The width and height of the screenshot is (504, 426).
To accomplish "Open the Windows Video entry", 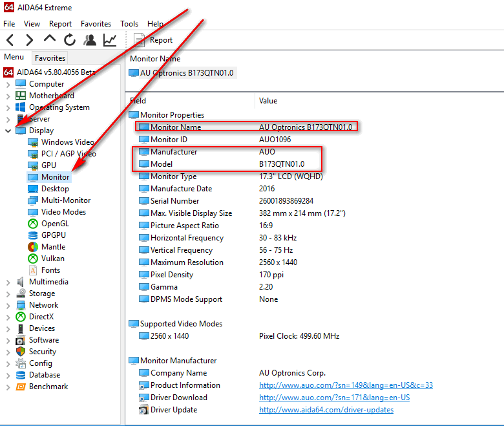I will [67, 142].
